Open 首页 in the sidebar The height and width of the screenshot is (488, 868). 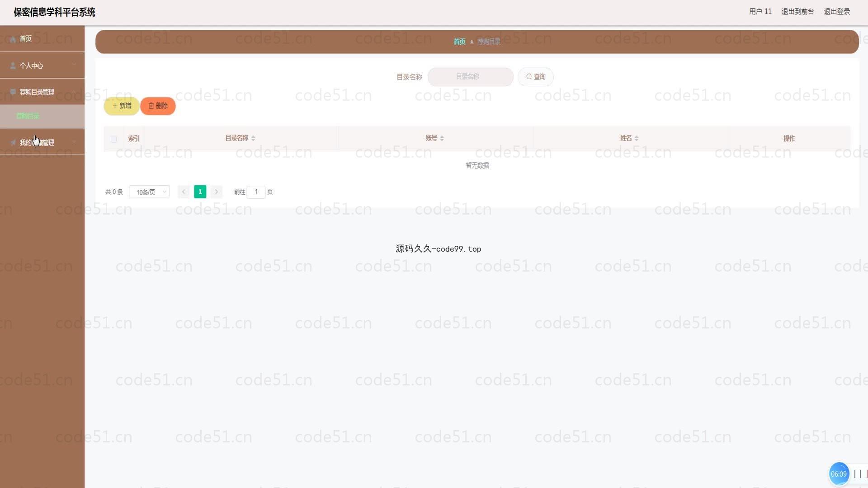click(x=42, y=38)
